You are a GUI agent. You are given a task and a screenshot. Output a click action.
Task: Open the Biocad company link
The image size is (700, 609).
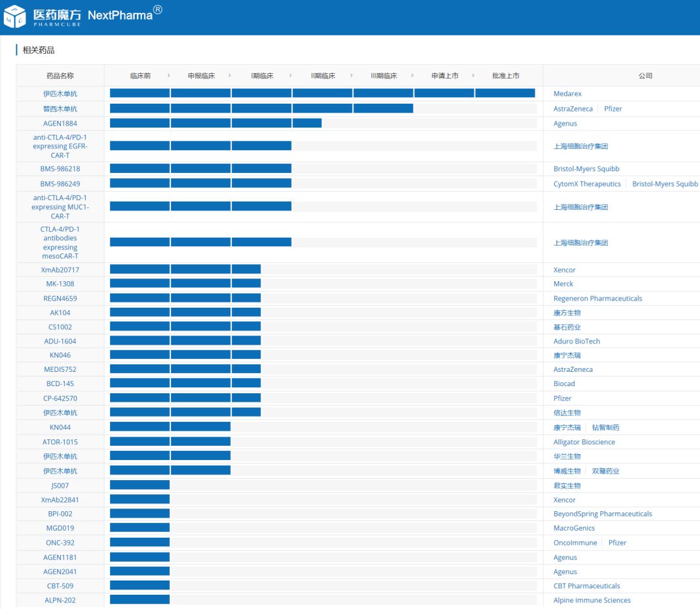564,384
